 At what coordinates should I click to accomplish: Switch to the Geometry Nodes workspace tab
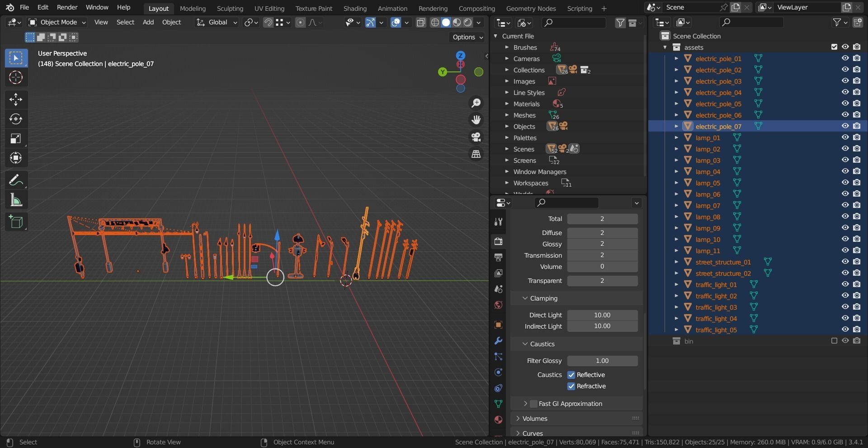click(531, 8)
